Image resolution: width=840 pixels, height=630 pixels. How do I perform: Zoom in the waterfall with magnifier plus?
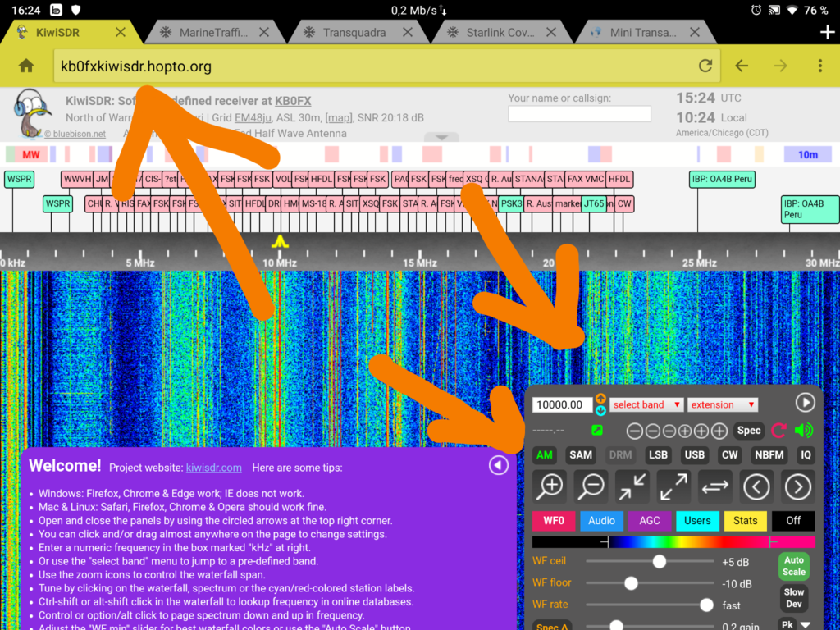click(x=550, y=487)
